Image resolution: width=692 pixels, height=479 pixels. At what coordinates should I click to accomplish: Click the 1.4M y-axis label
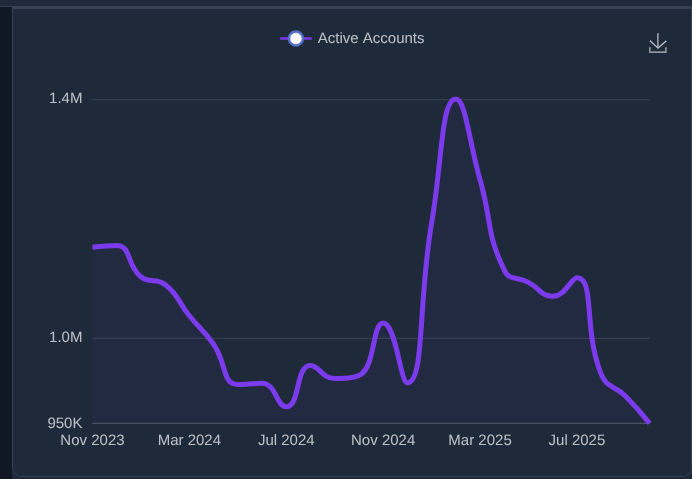[x=65, y=98]
